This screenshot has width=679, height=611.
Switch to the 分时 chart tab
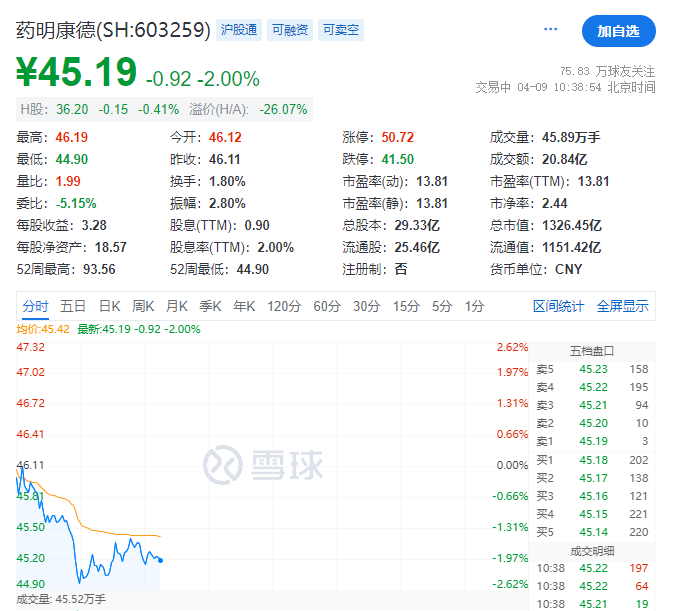[x=36, y=307]
